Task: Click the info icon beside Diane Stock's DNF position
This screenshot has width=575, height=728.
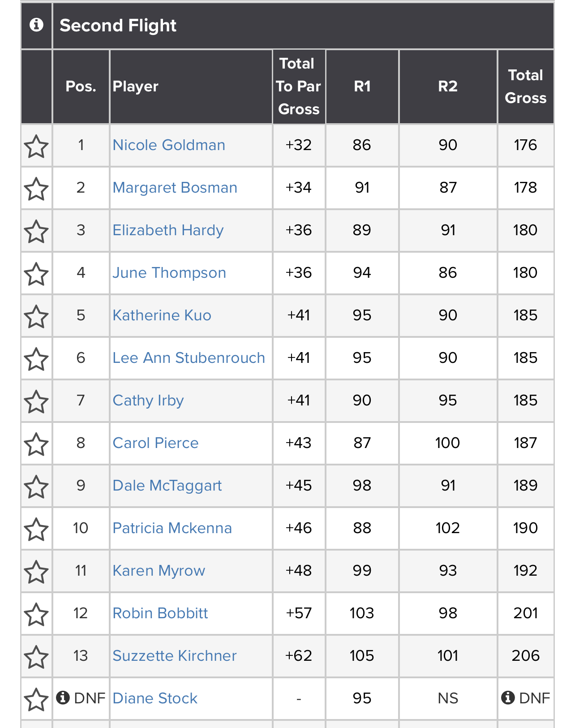Action: [63, 698]
